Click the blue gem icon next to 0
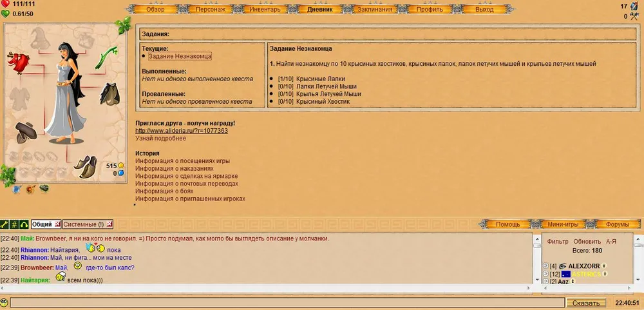This screenshot has height=310, width=644. pos(121,173)
